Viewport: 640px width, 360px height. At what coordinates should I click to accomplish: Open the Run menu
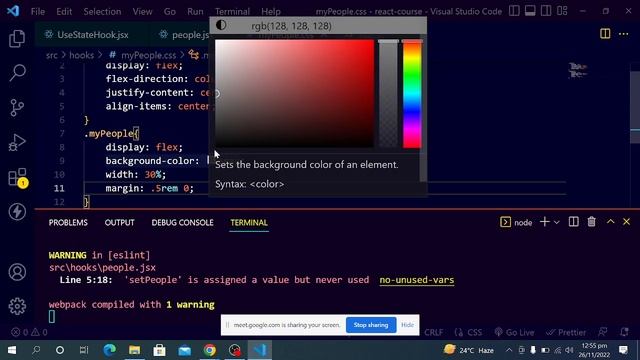(195, 11)
